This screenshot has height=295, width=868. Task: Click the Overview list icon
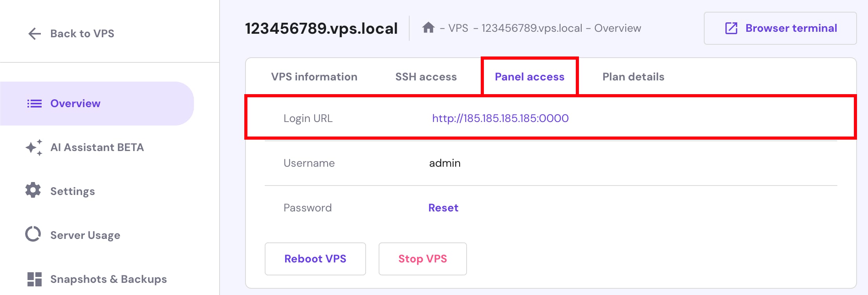tap(34, 104)
